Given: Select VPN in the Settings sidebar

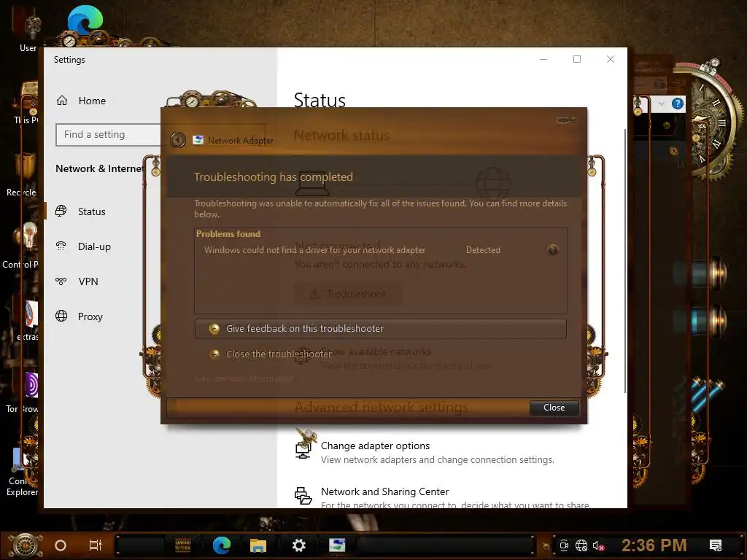Looking at the screenshot, I should (88, 281).
